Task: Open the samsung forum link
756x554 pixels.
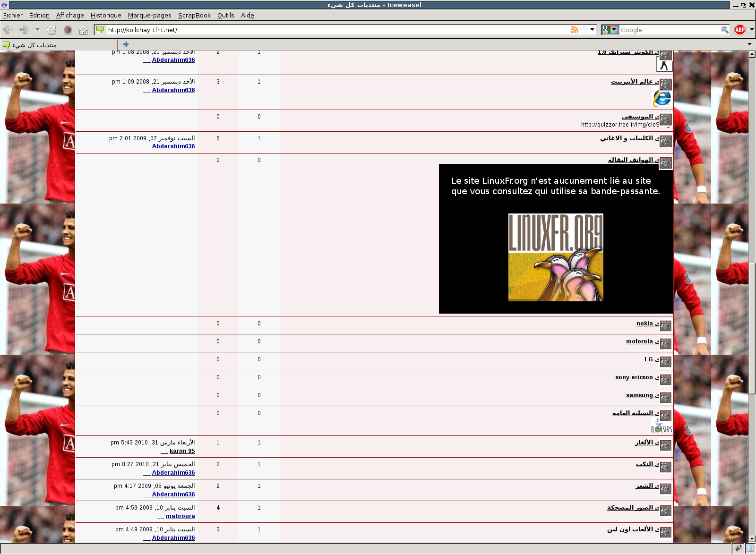Action: [x=639, y=395]
